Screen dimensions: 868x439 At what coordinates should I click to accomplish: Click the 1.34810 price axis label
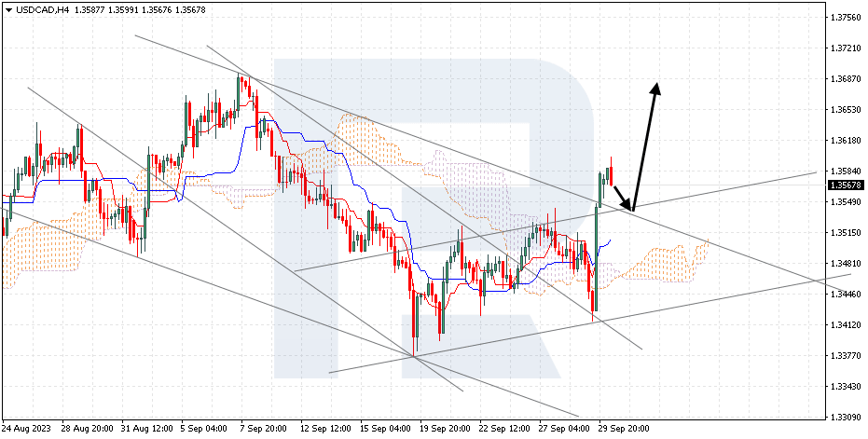click(846, 264)
